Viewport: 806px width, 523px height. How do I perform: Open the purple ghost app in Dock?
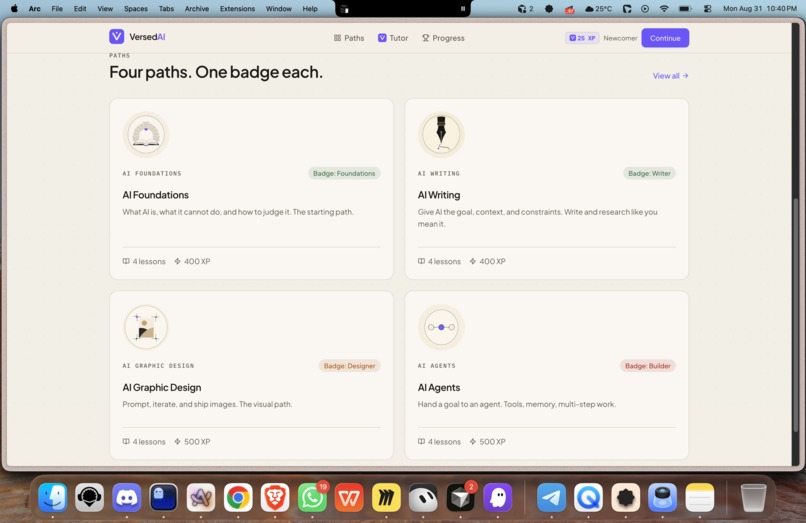[498, 497]
